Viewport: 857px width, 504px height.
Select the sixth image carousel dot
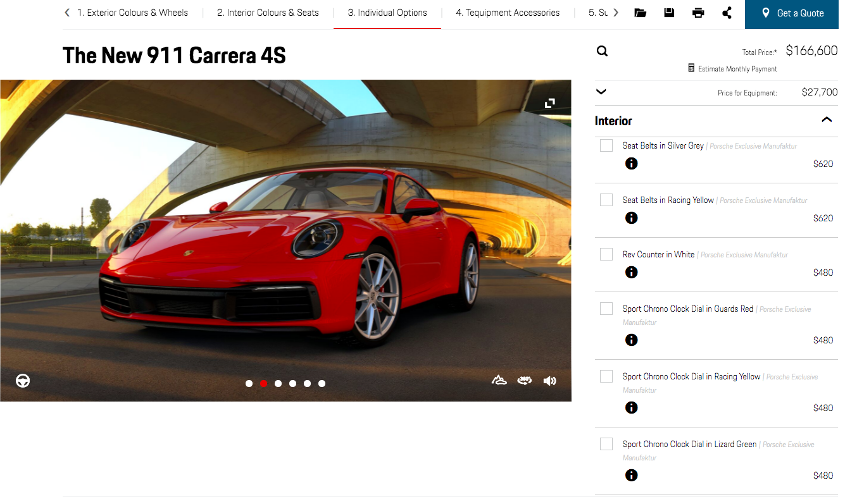point(322,383)
